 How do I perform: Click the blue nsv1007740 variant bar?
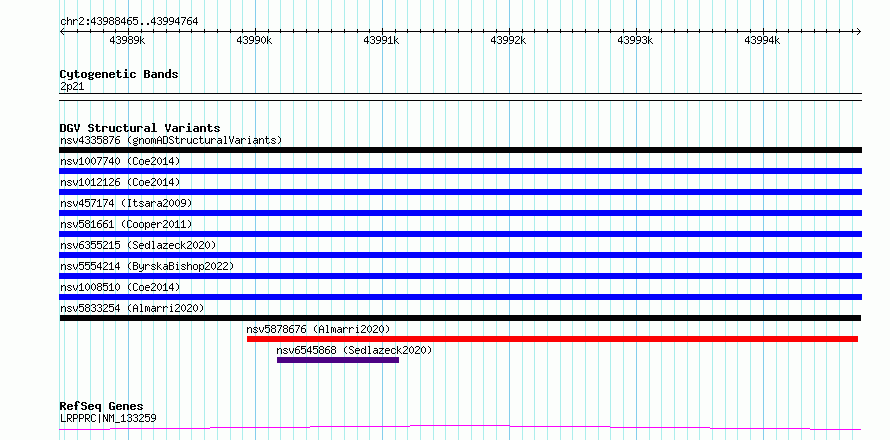[460, 171]
